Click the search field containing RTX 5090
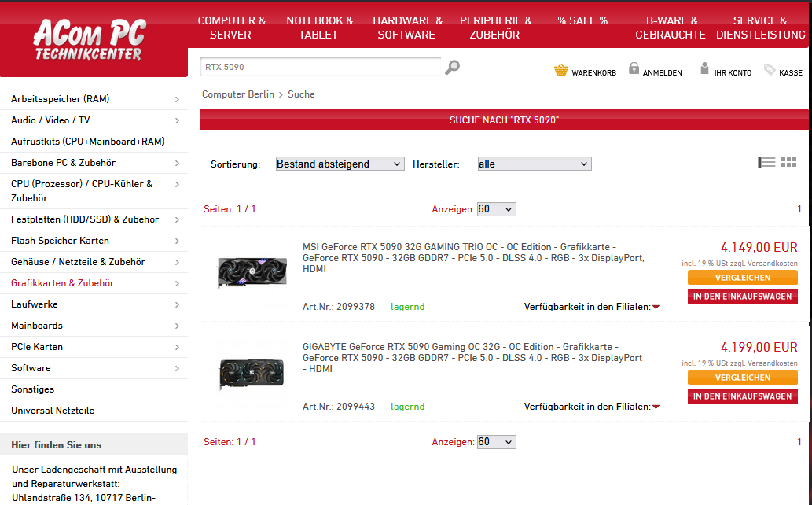 pyautogui.click(x=320, y=67)
